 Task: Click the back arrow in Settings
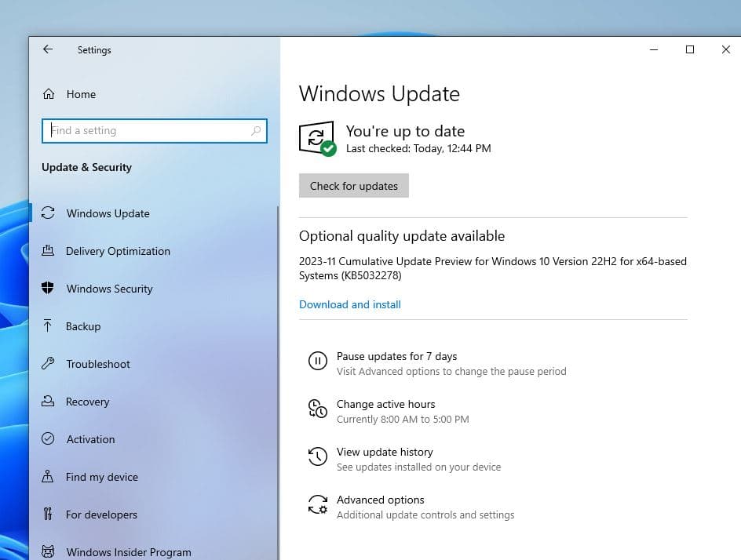(x=48, y=49)
